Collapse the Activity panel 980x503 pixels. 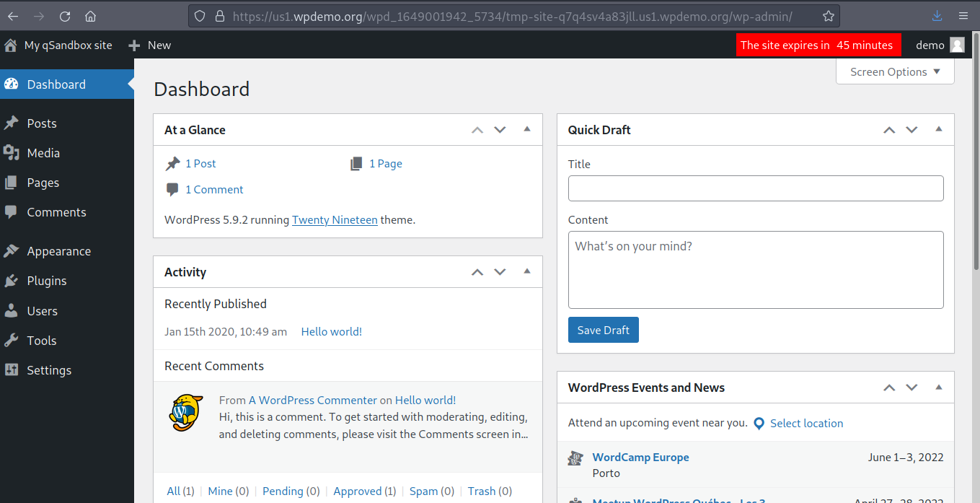(526, 271)
